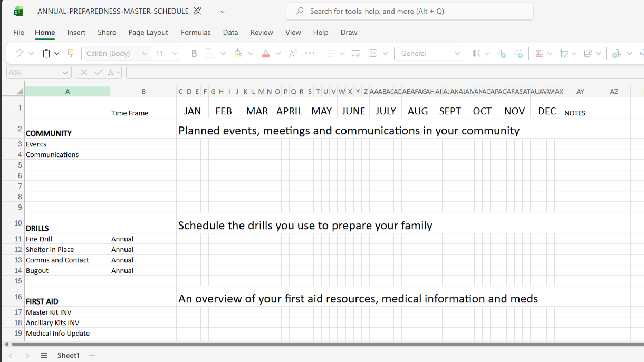Select the Sheet1 tab
The image size is (644, 362).
tap(68, 356)
